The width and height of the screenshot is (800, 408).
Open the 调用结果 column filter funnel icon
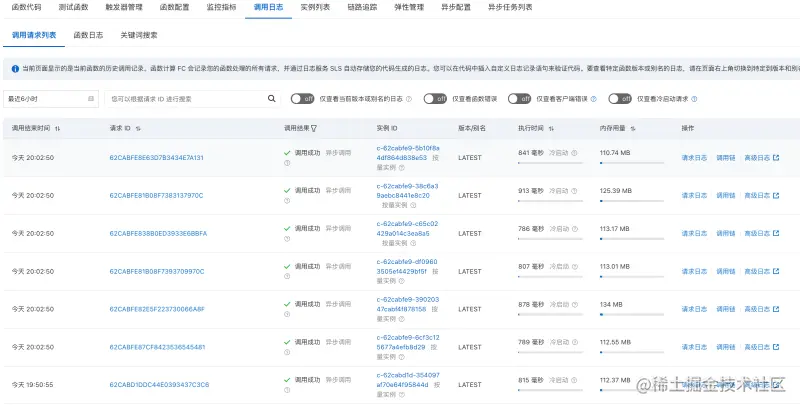point(314,129)
